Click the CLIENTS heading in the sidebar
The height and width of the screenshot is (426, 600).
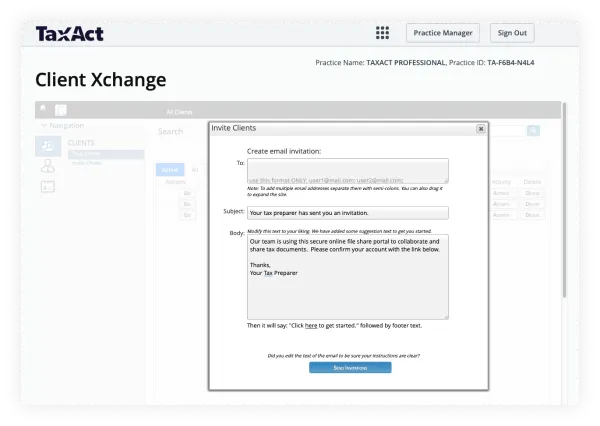81,143
